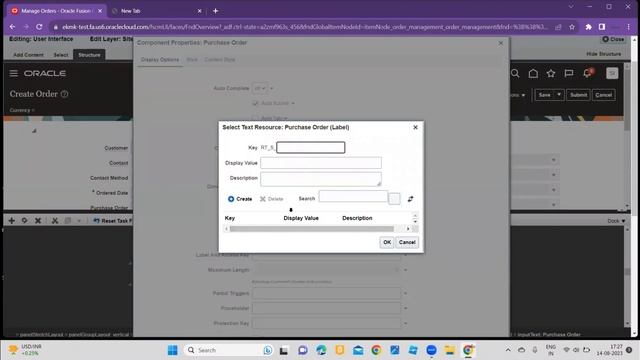Close the Select Text Resource dialog
The height and width of the screenshot is (360, 640).
pyautogui.click(x=415, y=127)
